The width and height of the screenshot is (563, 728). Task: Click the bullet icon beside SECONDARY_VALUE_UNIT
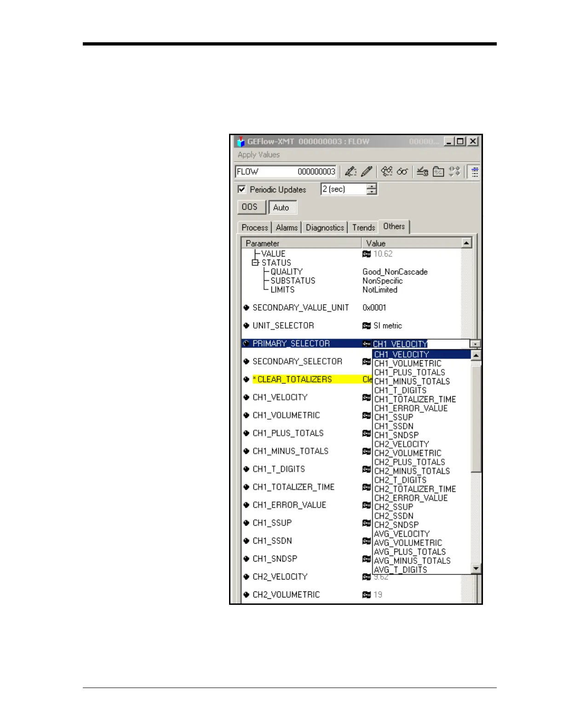[247, 307]
